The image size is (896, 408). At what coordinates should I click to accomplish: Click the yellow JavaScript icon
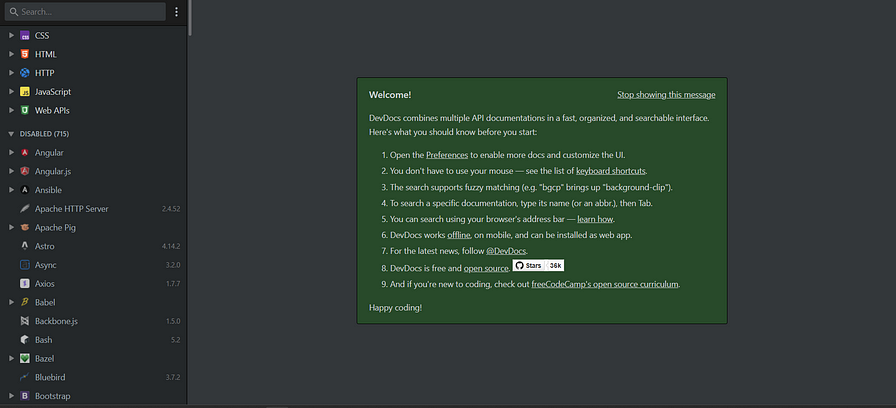click(x=25, y=91)
